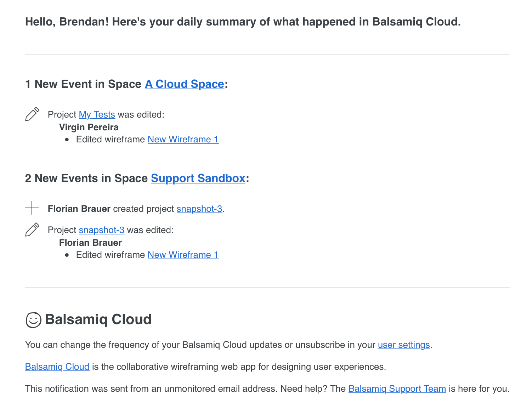Click the pencil icon beside My Tests edit
The height and width of the screenshot is (408, 532).
(32, 114)
